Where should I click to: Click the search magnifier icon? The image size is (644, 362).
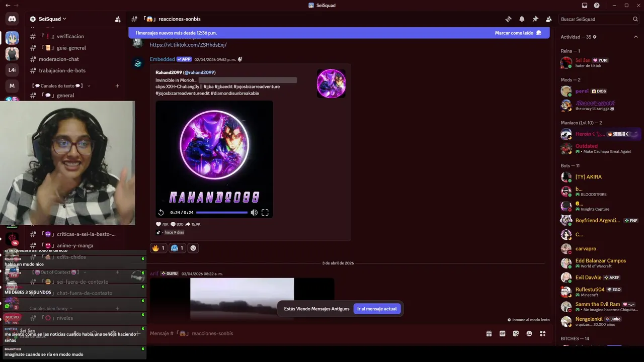[x=635, y=19]
